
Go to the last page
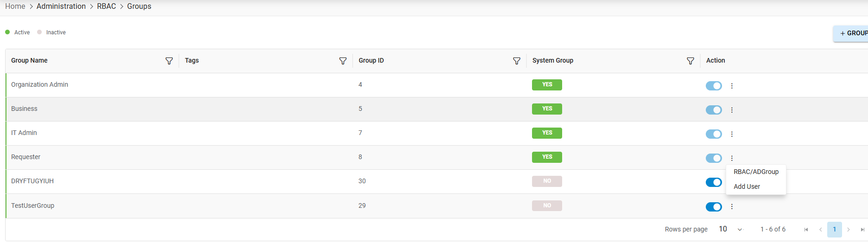[x=862, y=230]
